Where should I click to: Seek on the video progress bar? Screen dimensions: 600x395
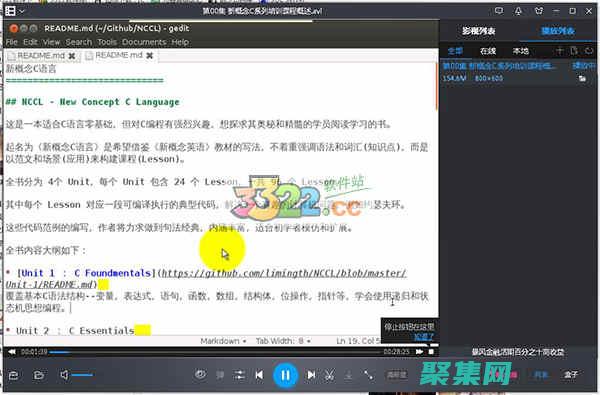click(215, 352)
